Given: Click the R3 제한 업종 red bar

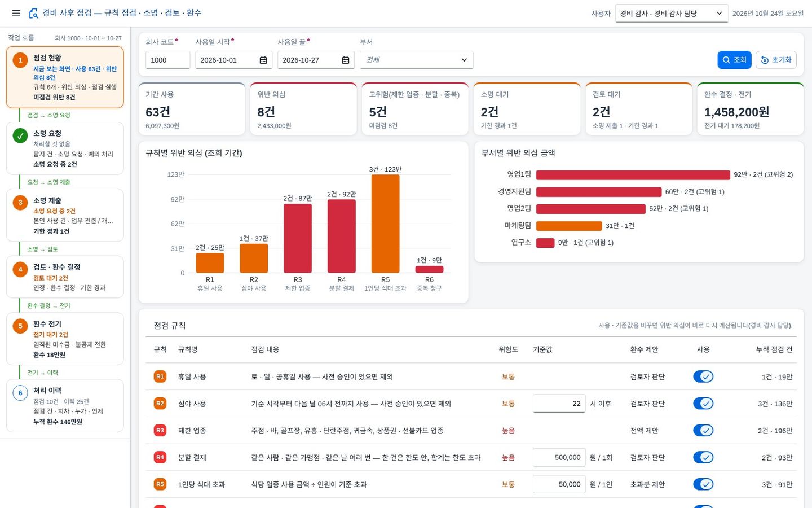Looking at the screenshot, I should (x=298, y=238).
